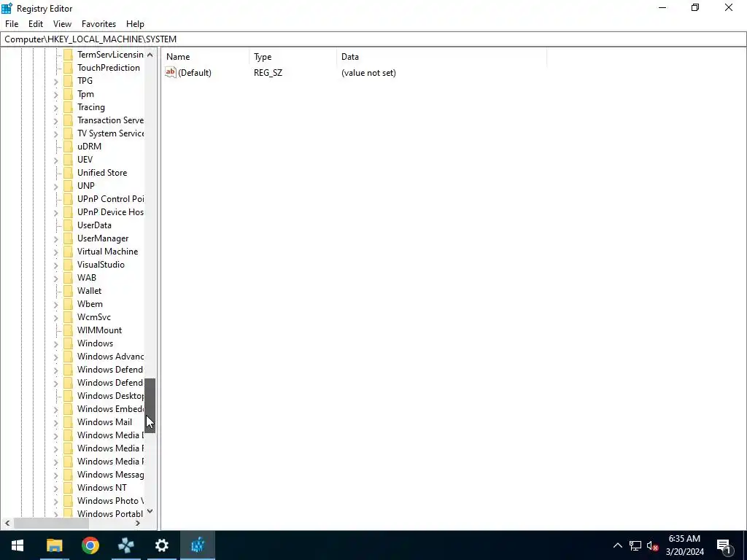Click the network status tray icon

[635, 545]
